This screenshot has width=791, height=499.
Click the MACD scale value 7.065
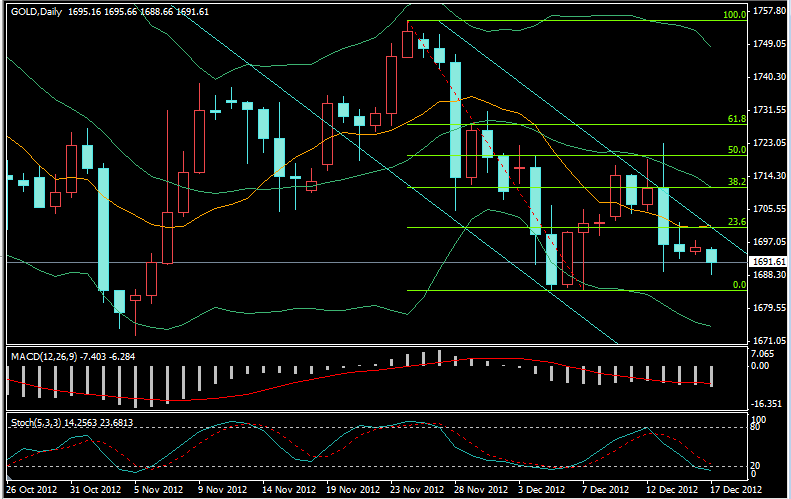(762, 354)
